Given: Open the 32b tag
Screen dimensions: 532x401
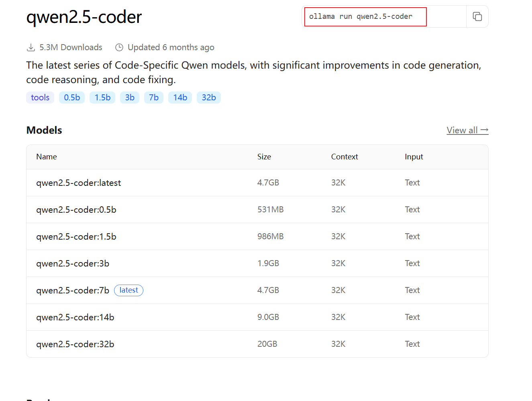Looking at the screenshot, I should [x=209, y=98].
